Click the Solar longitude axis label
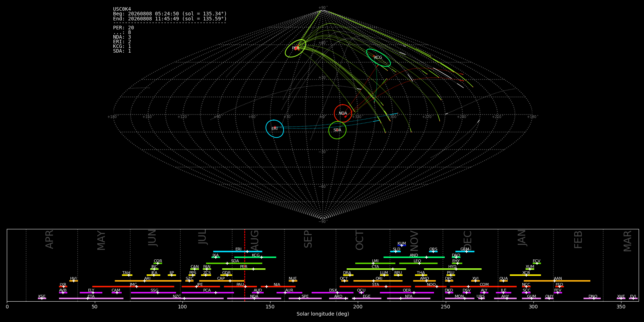Image resolution: width=644 pixels, height=322 pixels. 323,314
